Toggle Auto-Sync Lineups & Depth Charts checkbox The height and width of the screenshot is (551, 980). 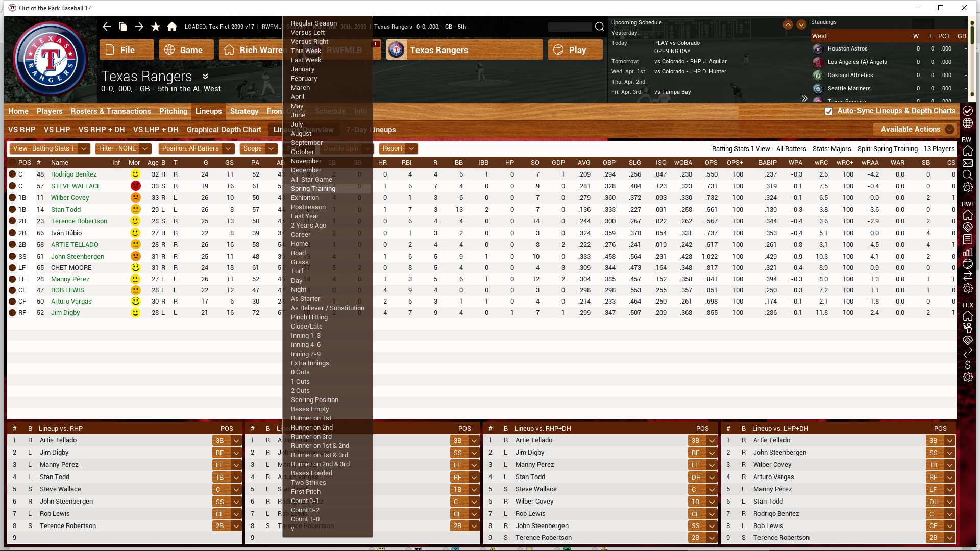tap(829, 111)
